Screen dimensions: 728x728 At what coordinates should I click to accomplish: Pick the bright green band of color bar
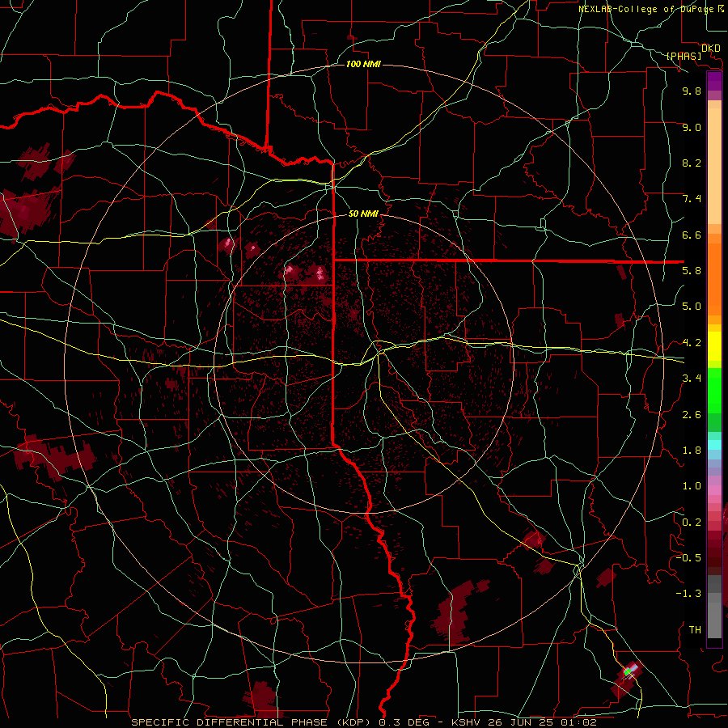714,391
